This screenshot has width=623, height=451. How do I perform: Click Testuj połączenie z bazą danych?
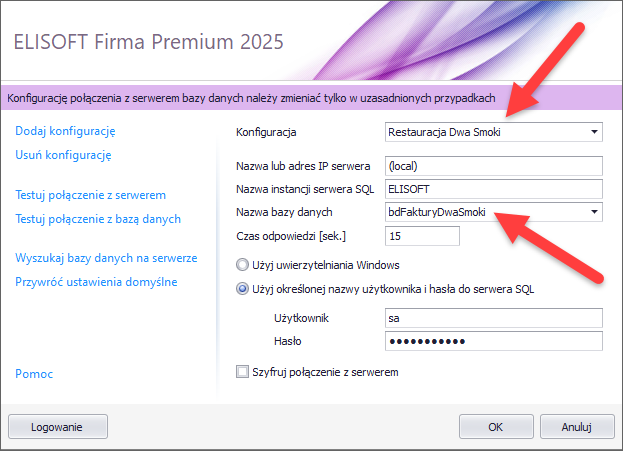tap(98, 218)
